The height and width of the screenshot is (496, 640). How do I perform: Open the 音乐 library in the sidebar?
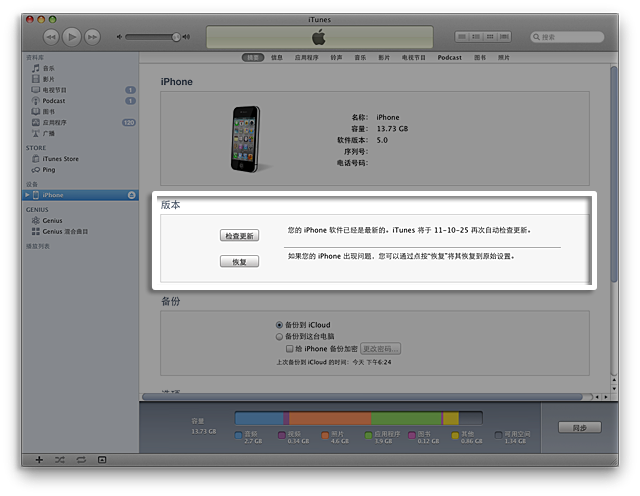point(48,68)
